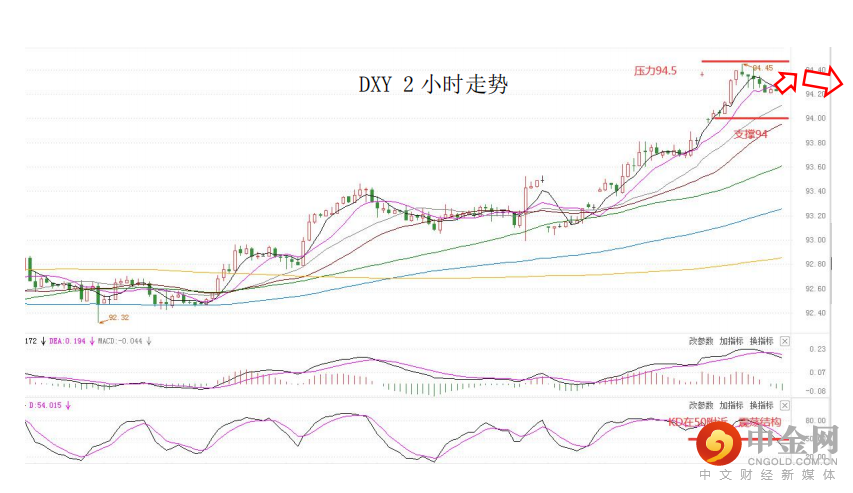853x493 pixels.
Task: Click 换指标 in the KD panel
Action: pos(761,405)
